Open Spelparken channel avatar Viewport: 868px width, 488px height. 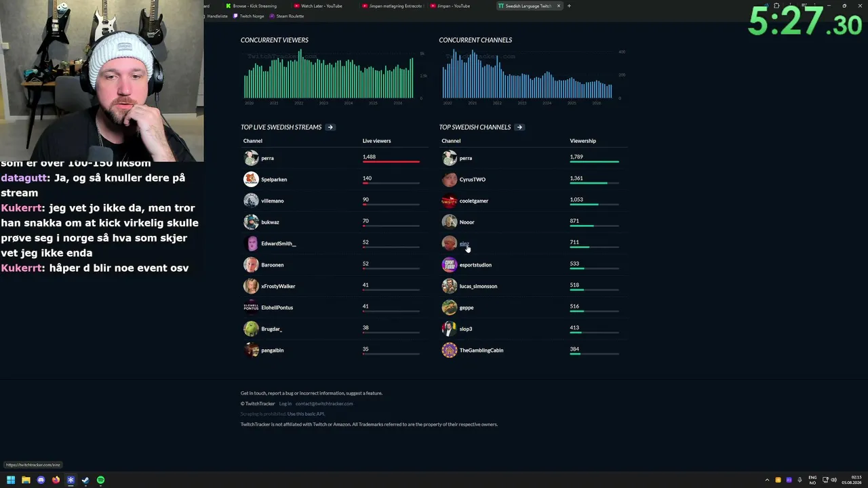tap(251, 180)
